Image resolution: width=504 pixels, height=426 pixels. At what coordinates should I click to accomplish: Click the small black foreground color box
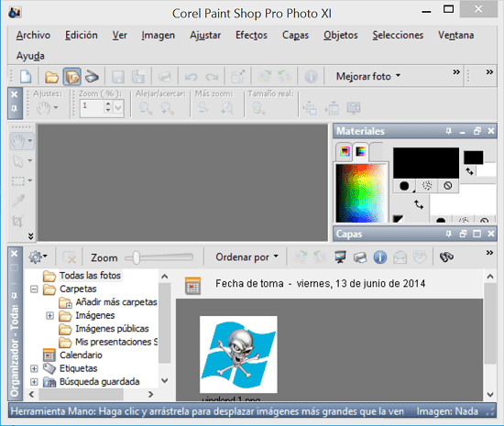click(x=473, y=158)
